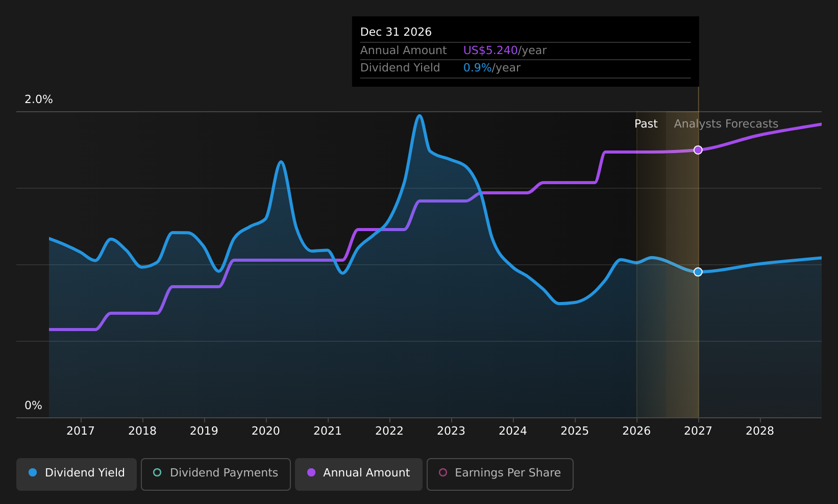The width and height of the screenshot is (838, 504).
Task: Click the 2019 x-axis label
Action: (x=204, y=431)
